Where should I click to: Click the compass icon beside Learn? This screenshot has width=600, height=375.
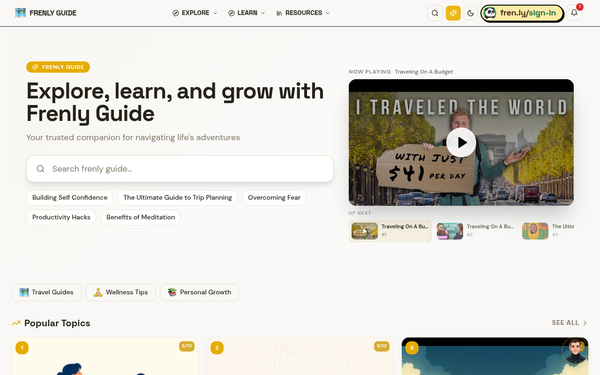(x=232, y=13)
